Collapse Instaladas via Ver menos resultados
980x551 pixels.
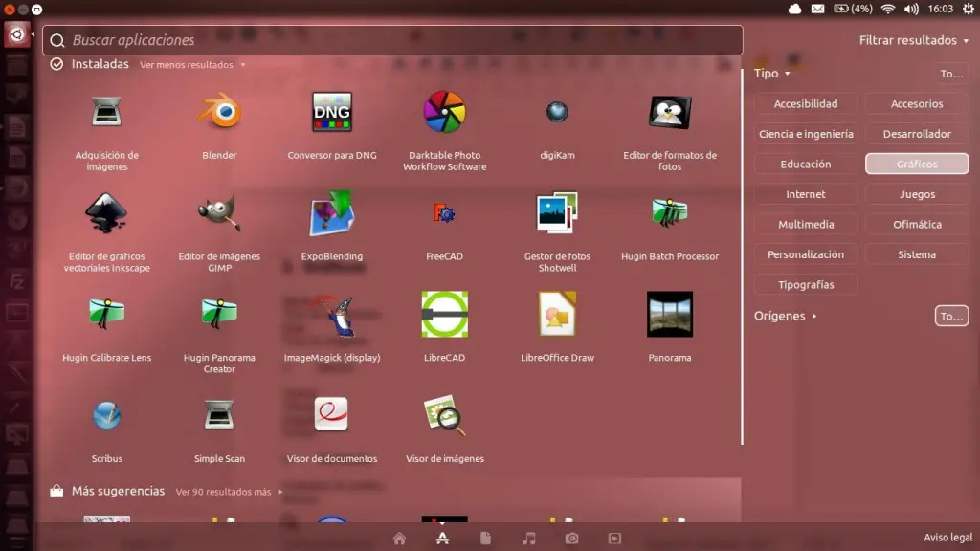coord(191,65)
